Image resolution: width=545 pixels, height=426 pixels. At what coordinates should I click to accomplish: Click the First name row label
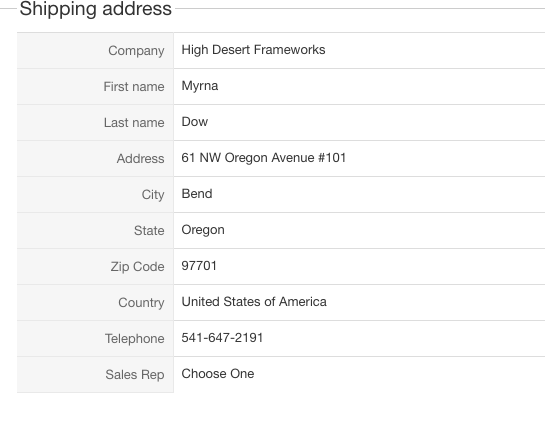(134, 87)
